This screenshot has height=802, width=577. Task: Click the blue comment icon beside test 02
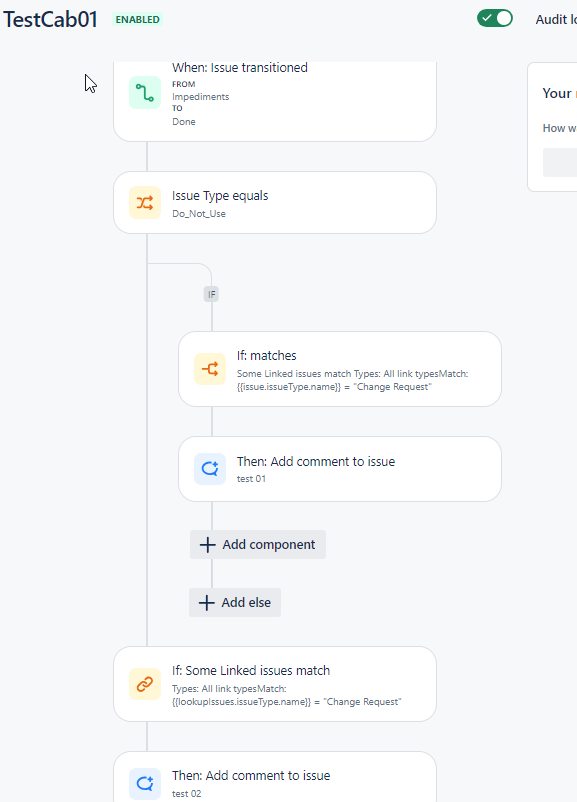pos(145,783)
